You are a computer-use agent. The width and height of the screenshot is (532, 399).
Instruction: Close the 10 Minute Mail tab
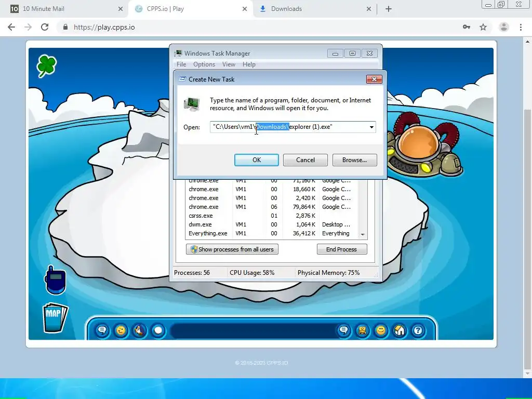tap(121, 9)
